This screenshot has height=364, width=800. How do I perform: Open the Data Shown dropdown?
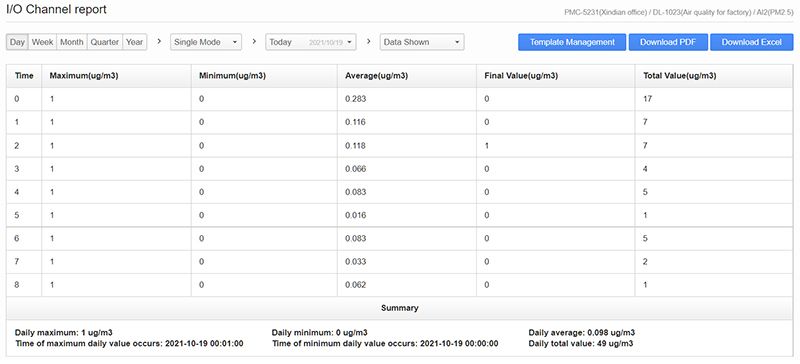[x=422, y=42]
